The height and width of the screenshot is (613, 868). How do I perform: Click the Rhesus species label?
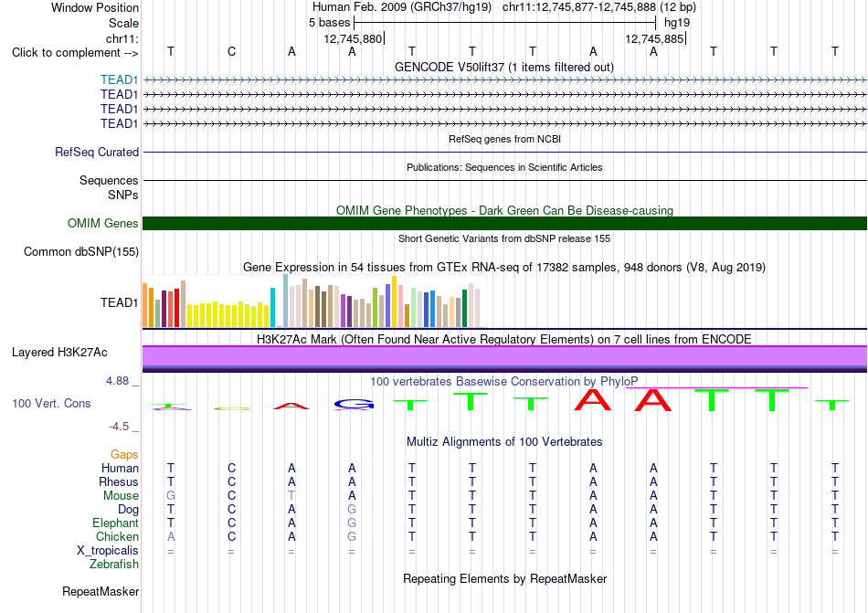click(119, 482)
